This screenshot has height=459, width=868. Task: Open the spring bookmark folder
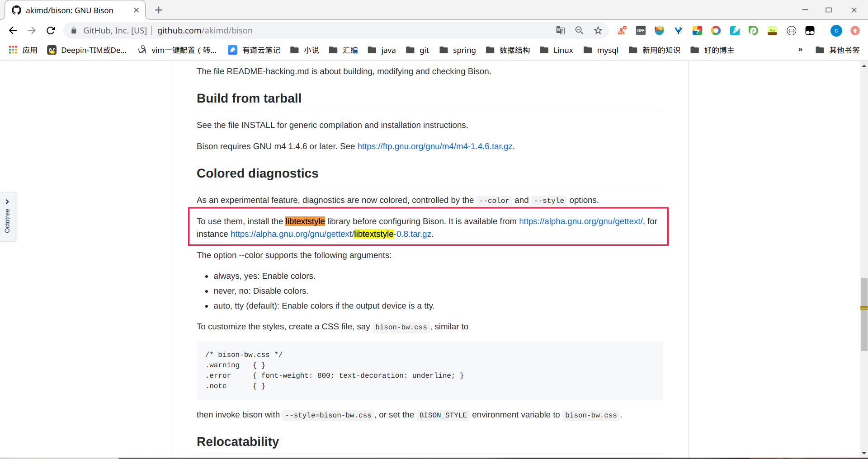pyautogui.click(x=458, y=50)
